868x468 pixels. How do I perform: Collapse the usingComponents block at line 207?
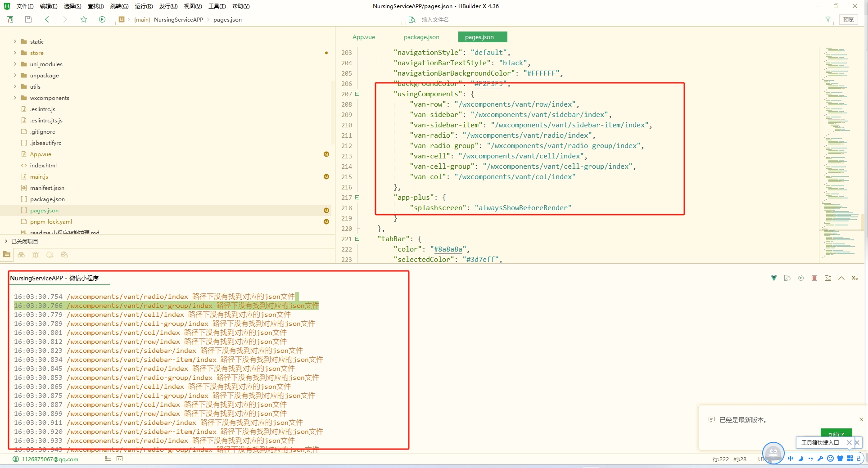pos(357,94)
